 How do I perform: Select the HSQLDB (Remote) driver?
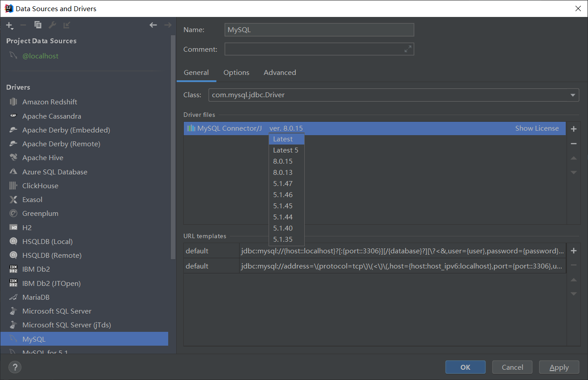[84, 256]
